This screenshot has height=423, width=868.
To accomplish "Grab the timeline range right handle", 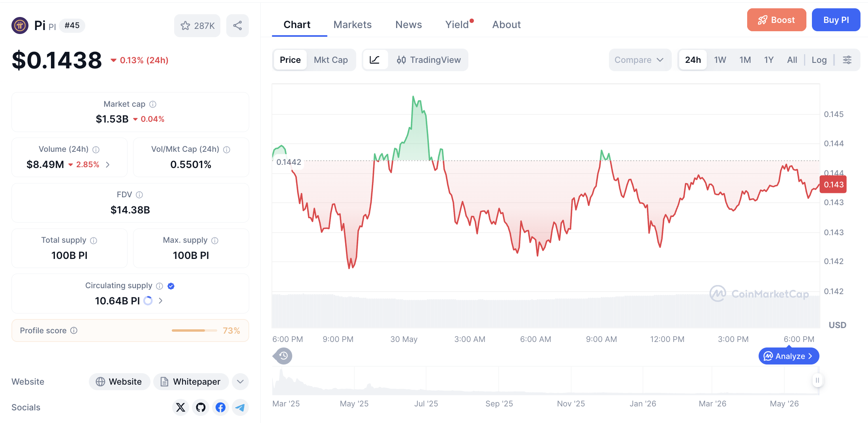I will (x=817, y=380).
